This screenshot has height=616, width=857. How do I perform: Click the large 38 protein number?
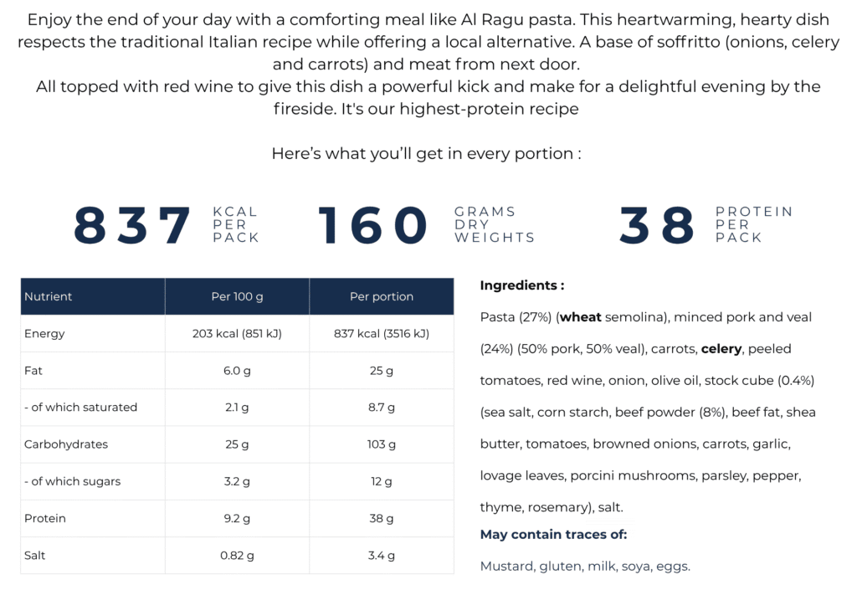point(656,225)
